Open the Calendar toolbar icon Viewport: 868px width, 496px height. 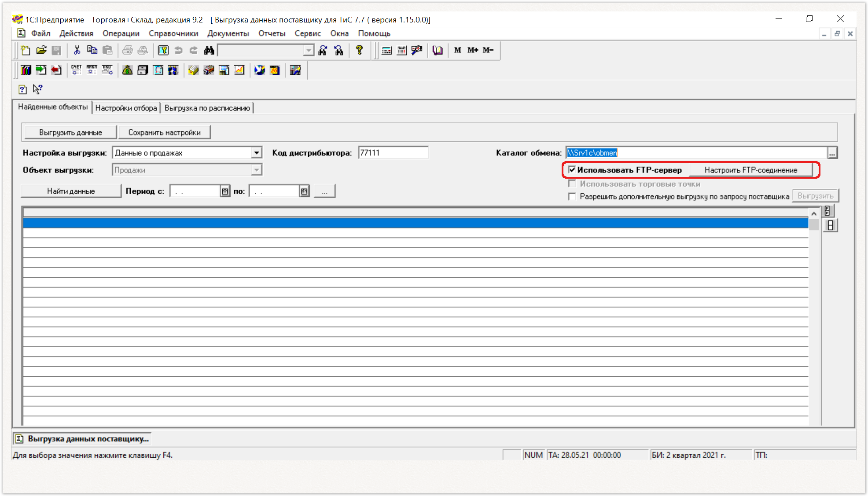coord(402,50)
